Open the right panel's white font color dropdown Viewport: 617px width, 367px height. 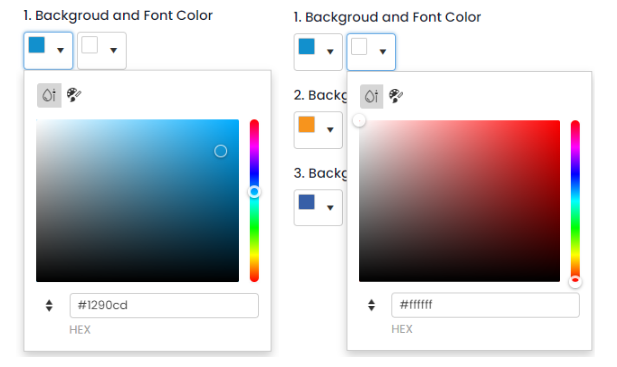[371, 52]
